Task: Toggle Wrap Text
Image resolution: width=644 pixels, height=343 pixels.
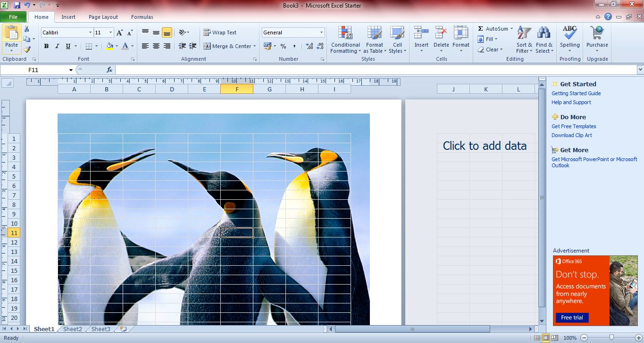Action: [220, 33]
